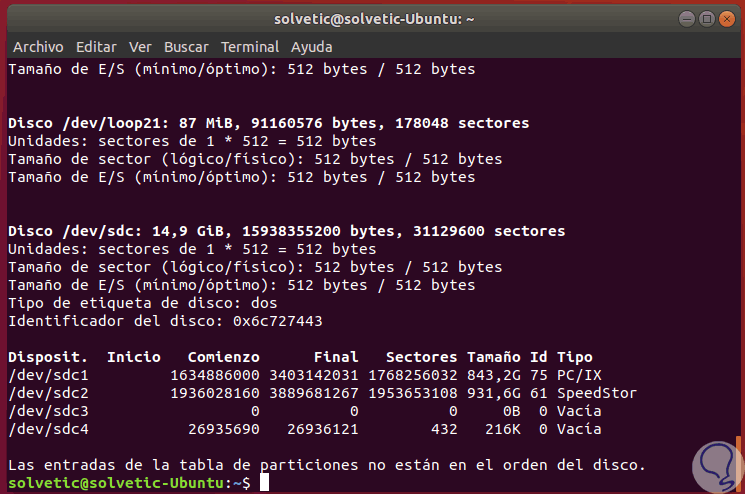The height and width of the screenshot is (494, 745).
Task: Click the /dev/sdc3 device entry
Action: (48, 411)
